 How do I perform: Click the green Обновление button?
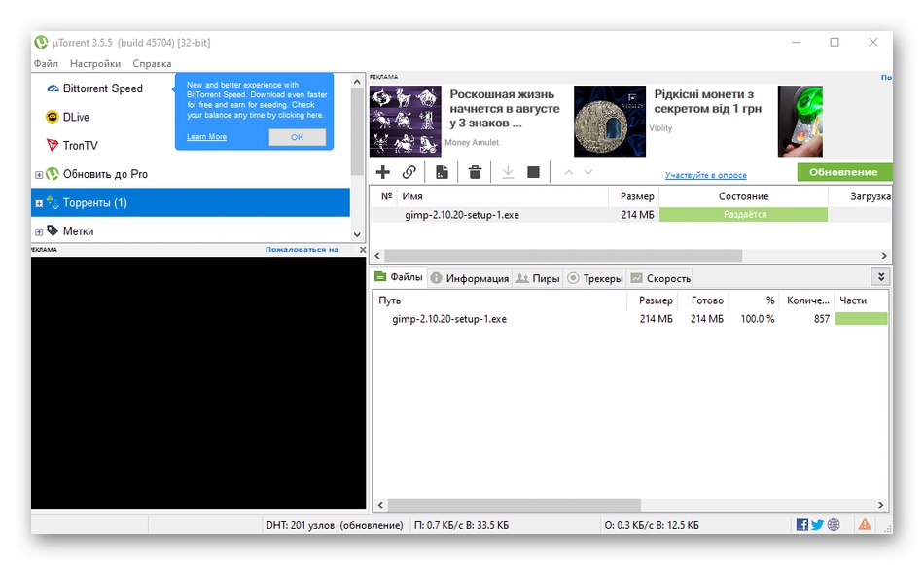point(844,172)
